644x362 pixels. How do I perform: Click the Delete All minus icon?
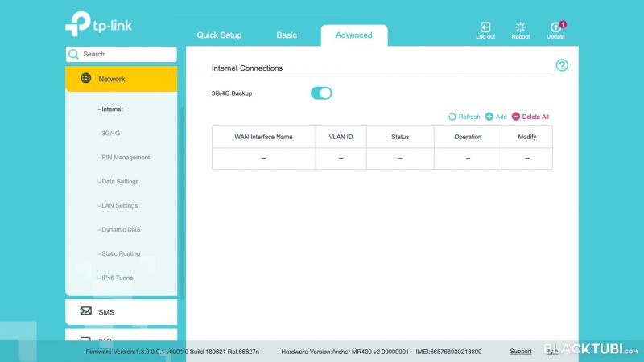coord(516,117)
